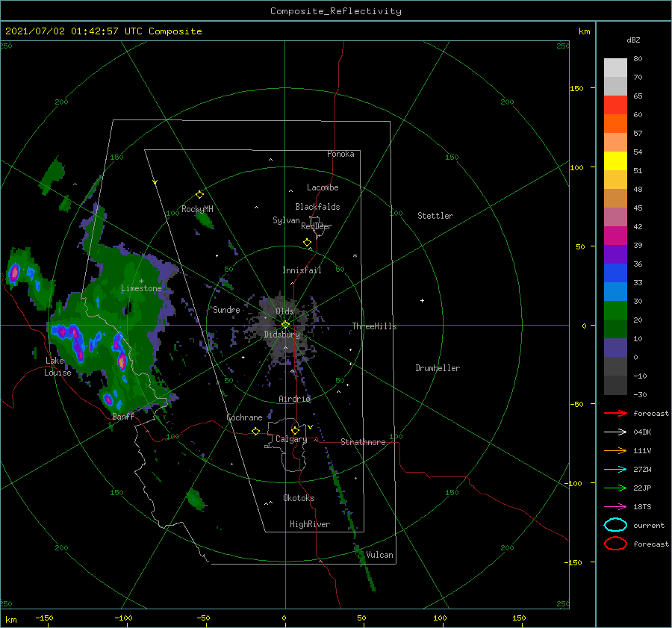Click the Ponoka city label
672x628 pixels.
click(340, 154)
